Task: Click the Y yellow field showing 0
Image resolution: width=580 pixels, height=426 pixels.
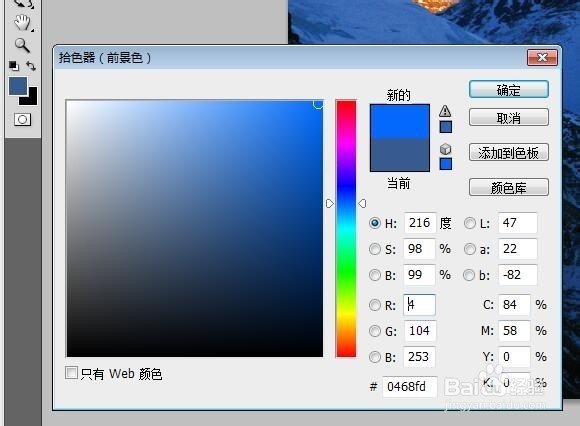Action: coord(514,357)
